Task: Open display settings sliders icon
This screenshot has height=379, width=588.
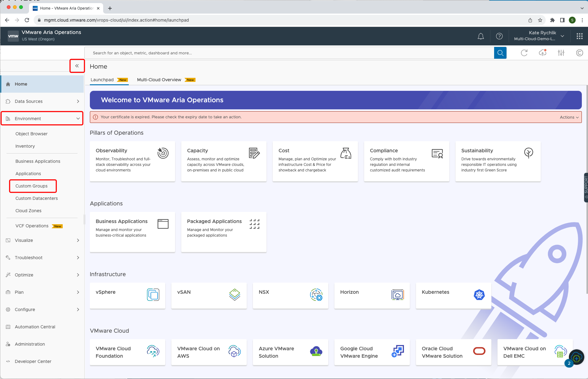Action: [561, 53]
